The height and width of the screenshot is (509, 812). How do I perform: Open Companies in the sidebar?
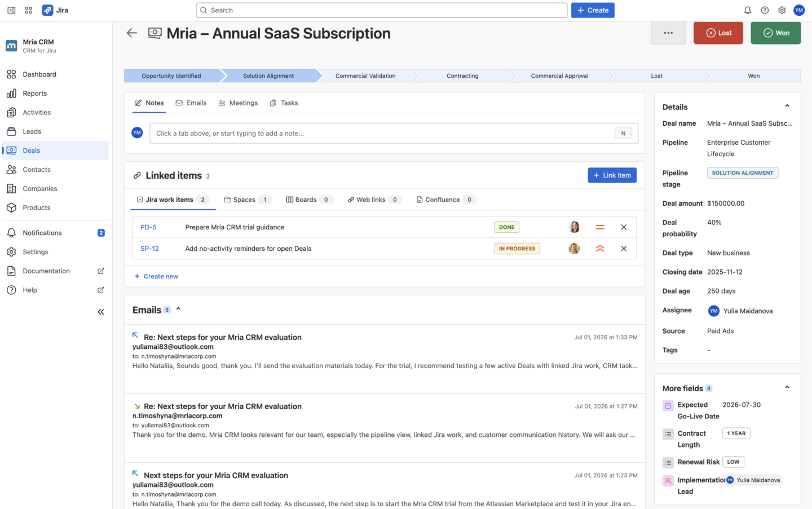tap(54, 189)
